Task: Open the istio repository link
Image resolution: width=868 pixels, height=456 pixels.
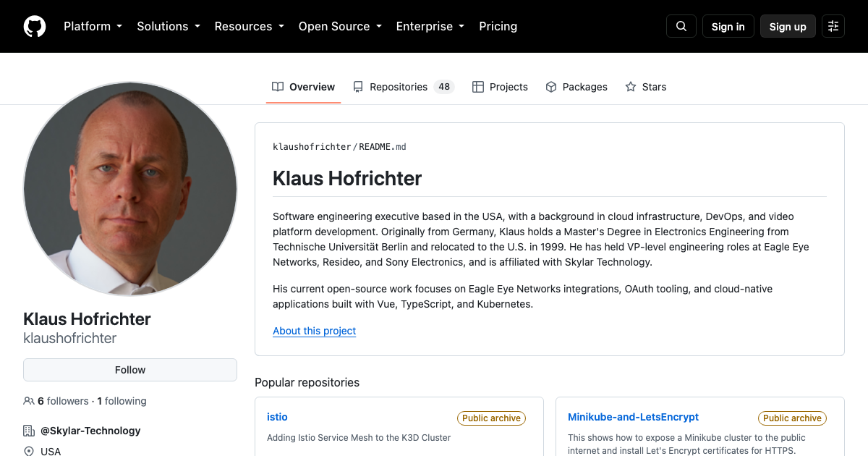Action: [x=277, y=417]
